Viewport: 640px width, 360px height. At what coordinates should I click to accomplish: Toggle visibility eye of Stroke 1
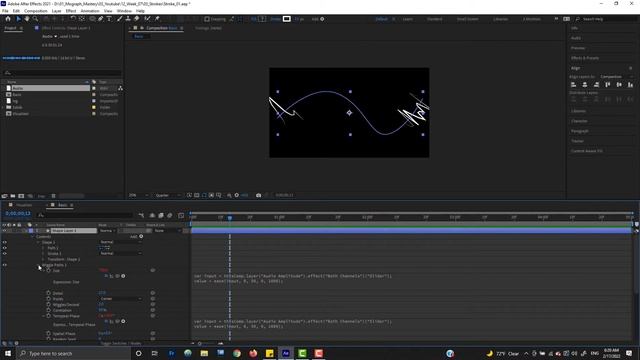[4, 253]
